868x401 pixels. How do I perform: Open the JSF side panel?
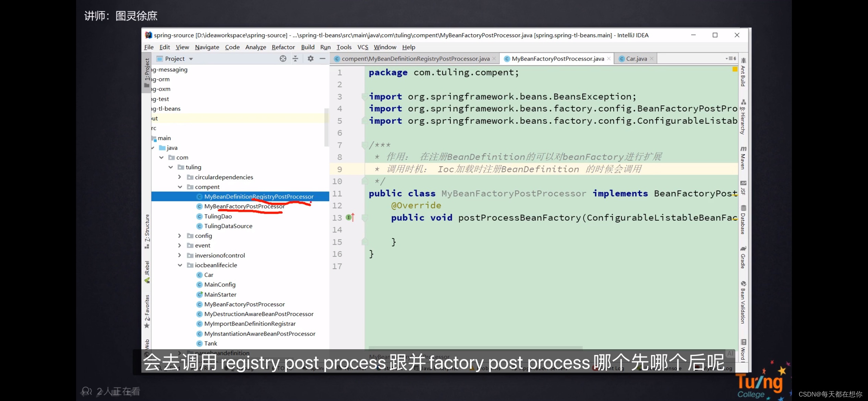(x=743, y=187)
